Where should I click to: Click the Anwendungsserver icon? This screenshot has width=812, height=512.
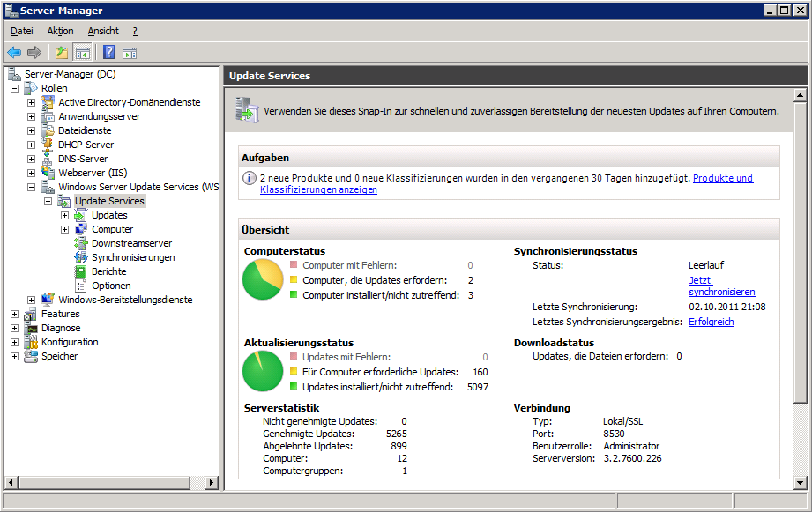tap(48, 116)
